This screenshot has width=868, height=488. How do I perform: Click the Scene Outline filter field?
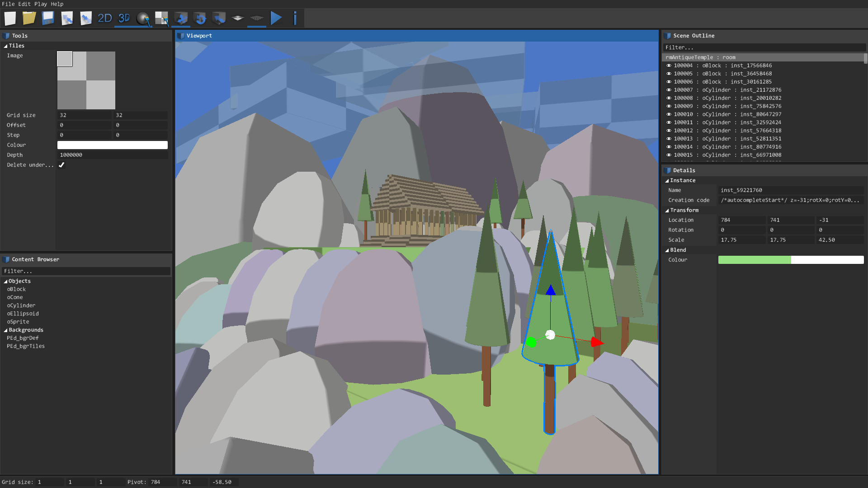pos(764,47)
